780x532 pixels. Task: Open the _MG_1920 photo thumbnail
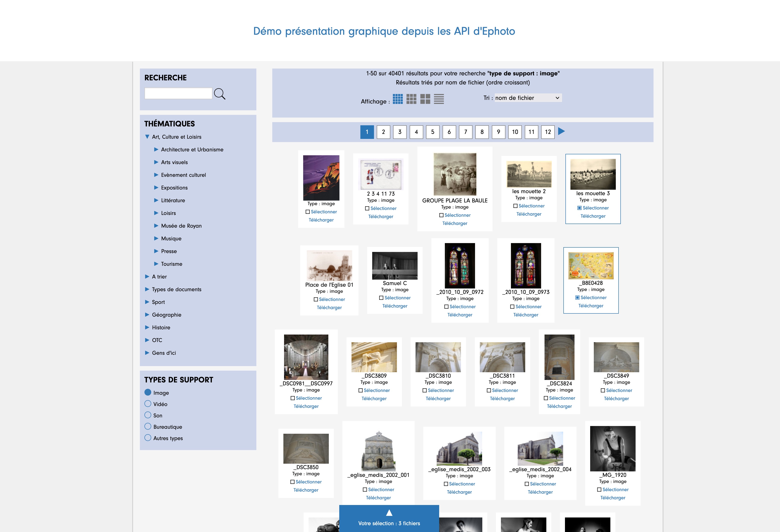click(x=612, y=448)
